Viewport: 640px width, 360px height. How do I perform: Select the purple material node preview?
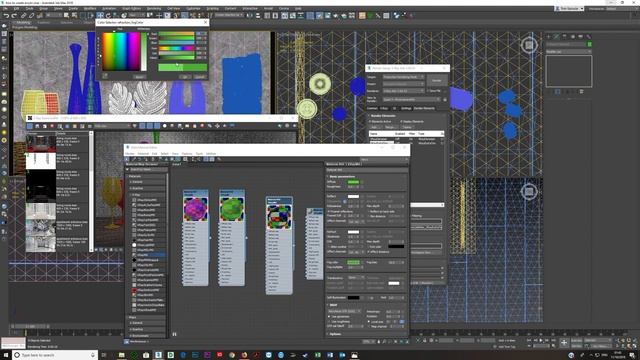pyautogui.click(x=196, y=209)
